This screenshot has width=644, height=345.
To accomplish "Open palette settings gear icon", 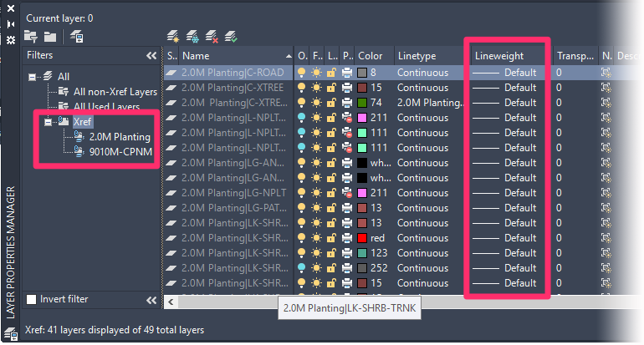I will click(x=11, y=40).
